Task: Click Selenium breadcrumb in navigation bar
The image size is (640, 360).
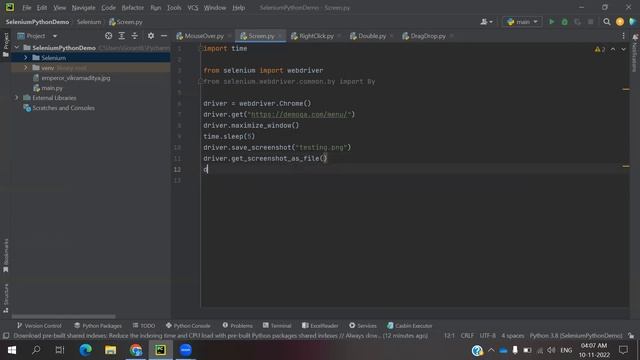Action: pyautogui.click(x=89, y=22)
